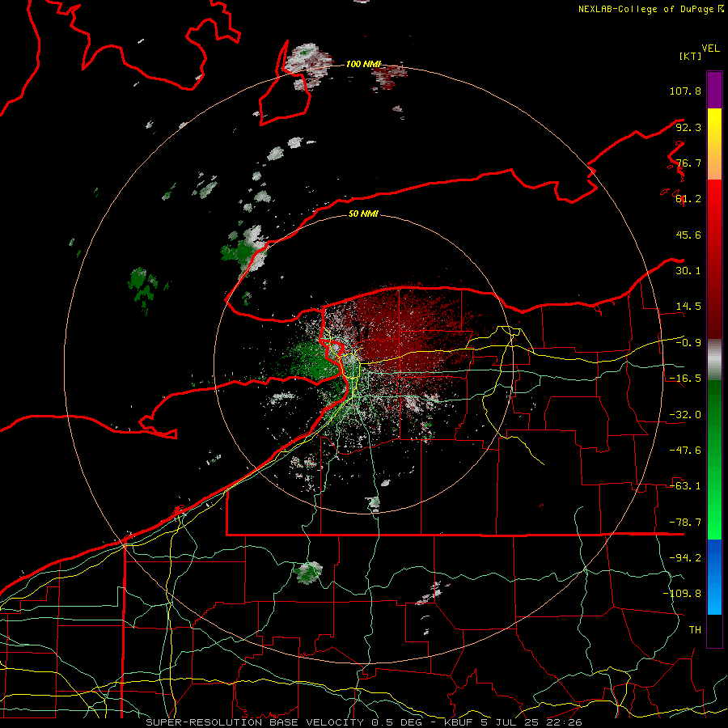The image size is (728, 728).
Task: Pick the purple segment of the velocity colorbar
Action: [x=714, y=90]
